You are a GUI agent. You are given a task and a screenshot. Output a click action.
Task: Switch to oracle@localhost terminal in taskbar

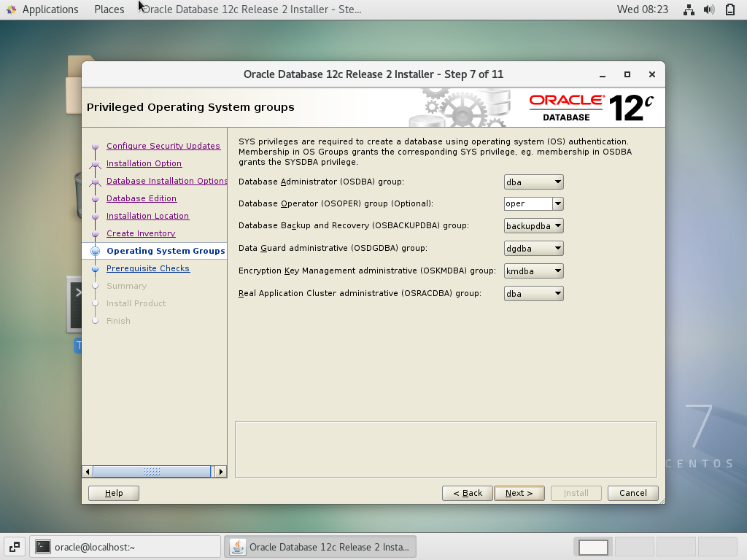pos(125,547)
